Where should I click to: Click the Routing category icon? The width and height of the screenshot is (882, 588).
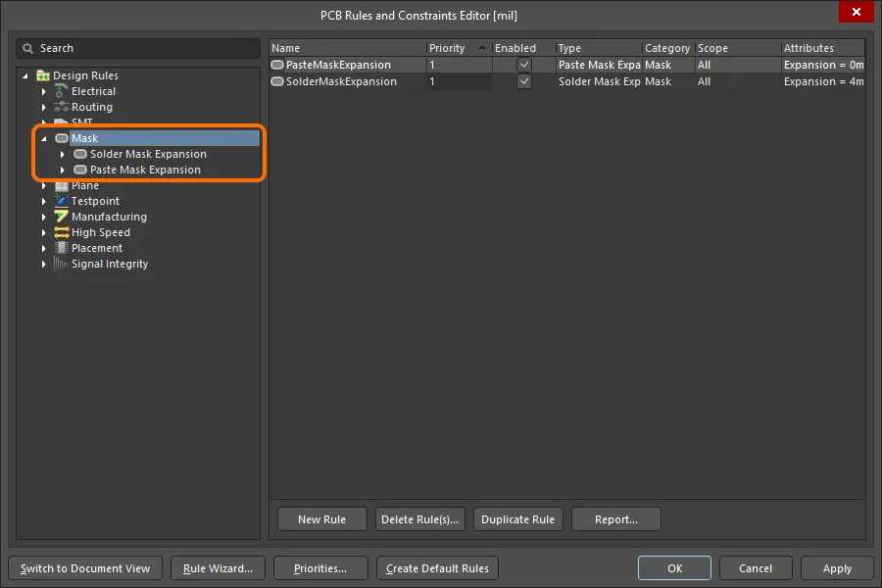pyautogui.click(x=61, y=107)
